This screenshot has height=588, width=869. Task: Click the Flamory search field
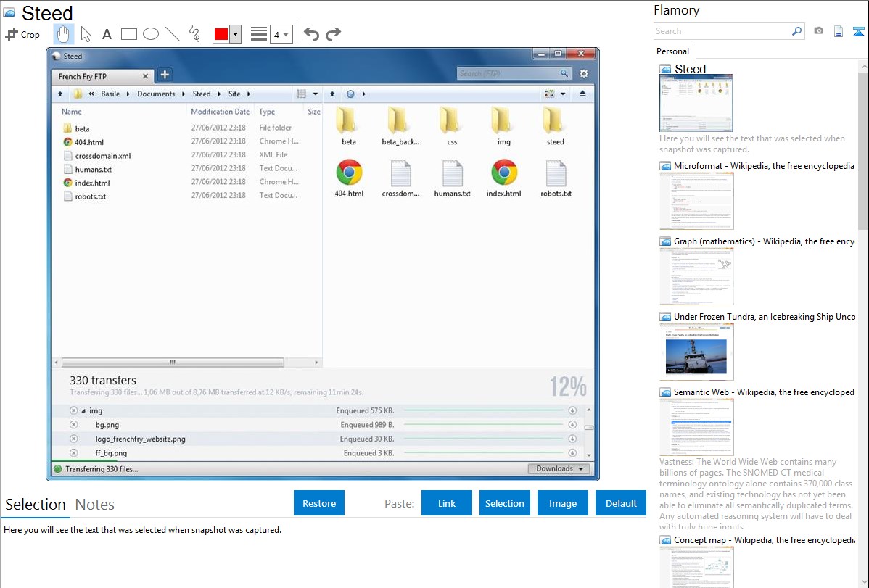point(722,31)
